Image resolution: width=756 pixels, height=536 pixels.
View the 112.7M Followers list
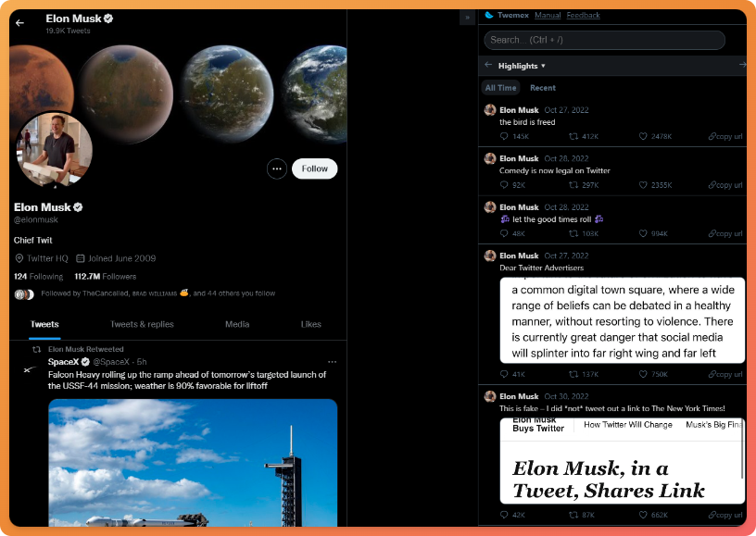105,277
